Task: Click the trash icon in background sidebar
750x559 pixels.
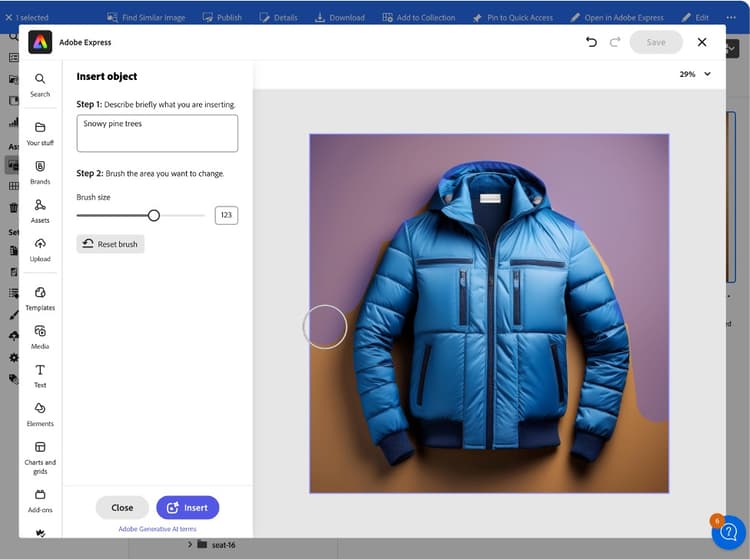Action: coord(14,207)
